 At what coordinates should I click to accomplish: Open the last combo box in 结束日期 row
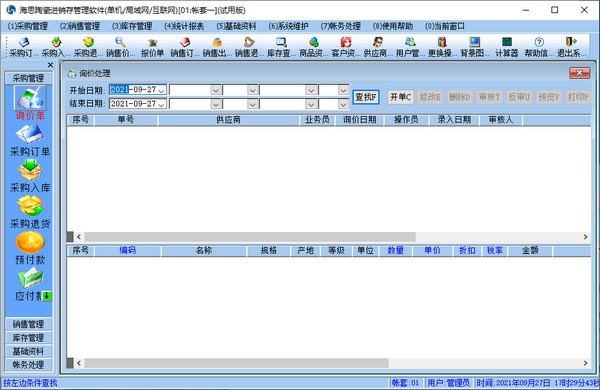point(334,104)
